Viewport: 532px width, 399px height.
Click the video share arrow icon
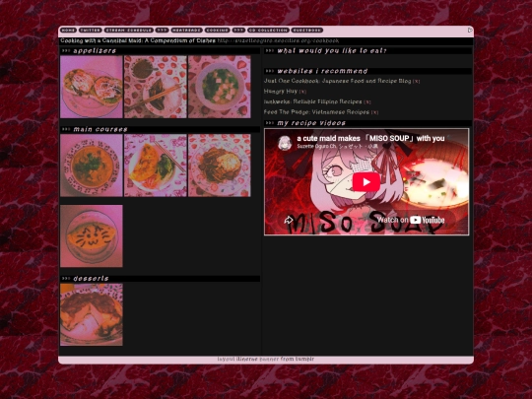coord(289,220)
